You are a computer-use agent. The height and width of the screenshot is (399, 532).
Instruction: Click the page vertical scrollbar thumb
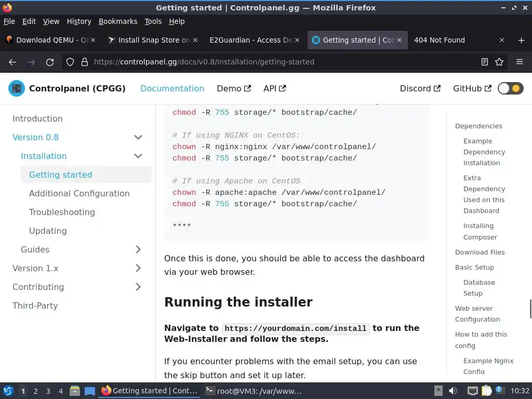530,309
